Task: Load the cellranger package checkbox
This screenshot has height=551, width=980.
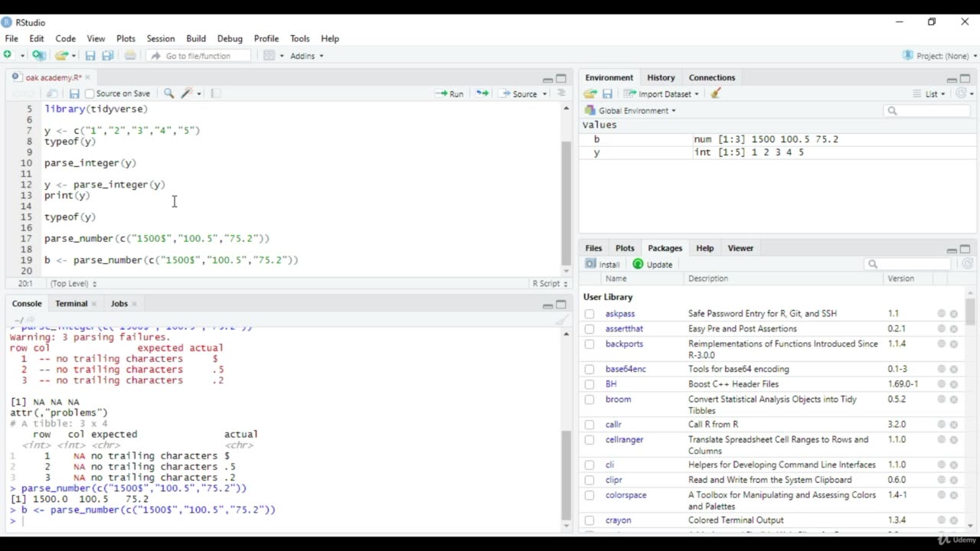Action: pos(590,440)
